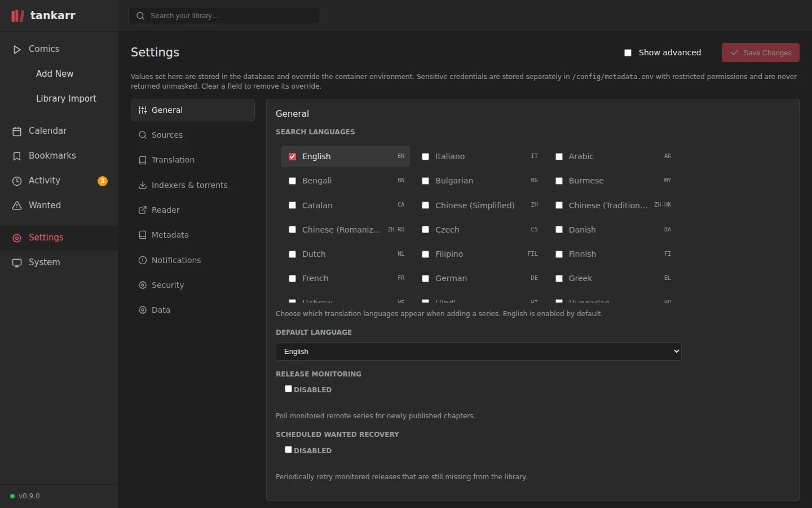Click the checkmark icon in Save Changes
This screenshot has height=508, width=812.
pyautogui.click(x=735, y=52)
